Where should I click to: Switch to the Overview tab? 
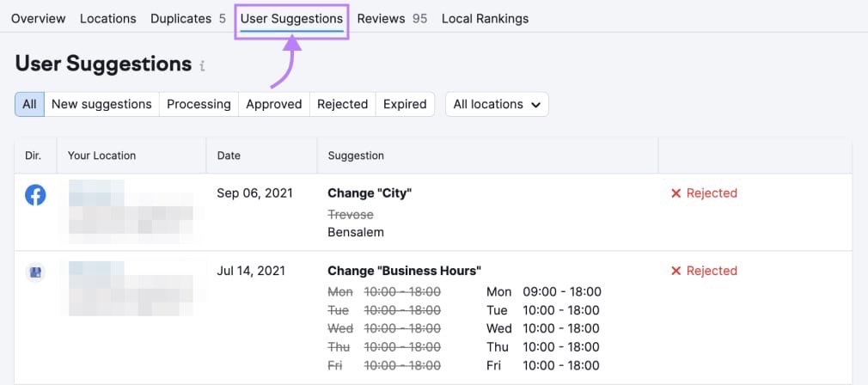pyautogui.click(x=38, y=18)
